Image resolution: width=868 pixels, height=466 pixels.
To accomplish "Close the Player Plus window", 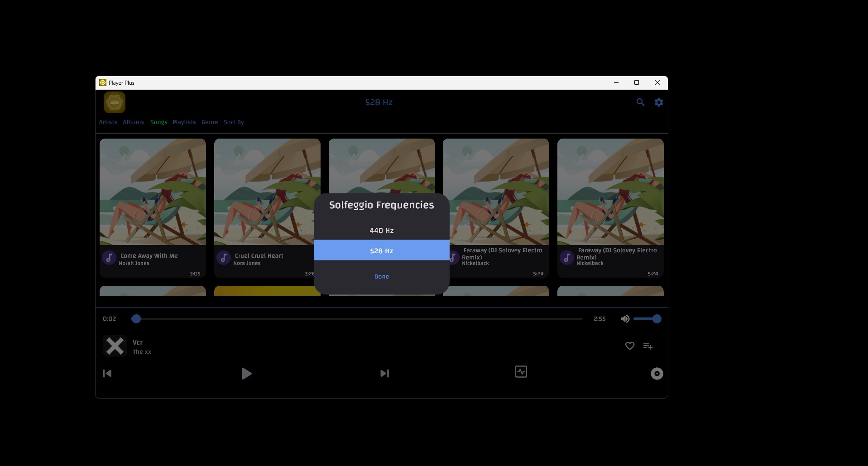I will (657, 83).
